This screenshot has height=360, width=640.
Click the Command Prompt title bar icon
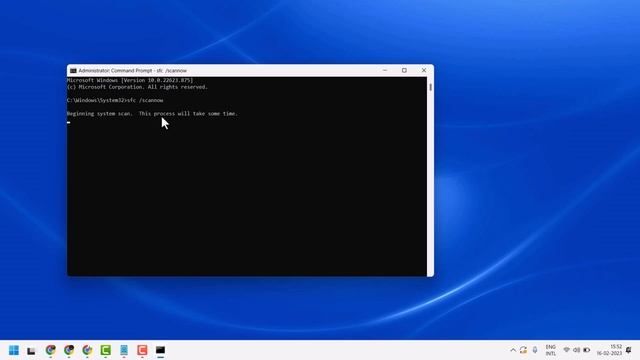tap(73, 71)
